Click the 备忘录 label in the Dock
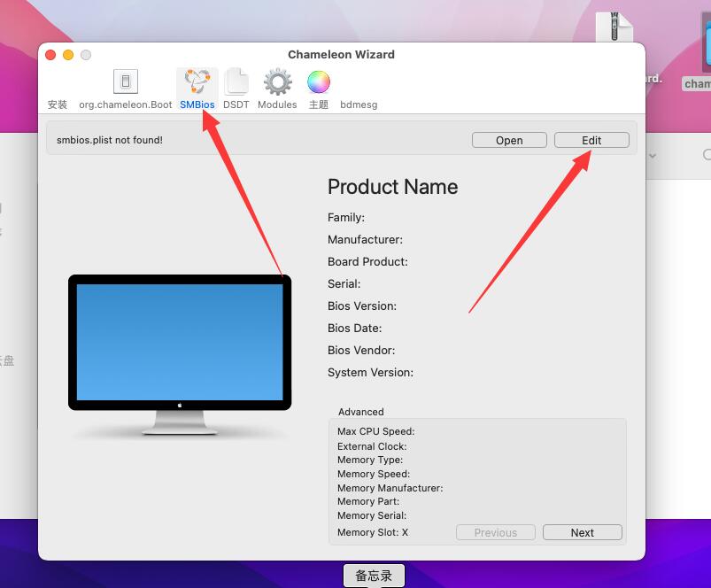Screen dimensions: 711x588 click(x=374, y=576)
